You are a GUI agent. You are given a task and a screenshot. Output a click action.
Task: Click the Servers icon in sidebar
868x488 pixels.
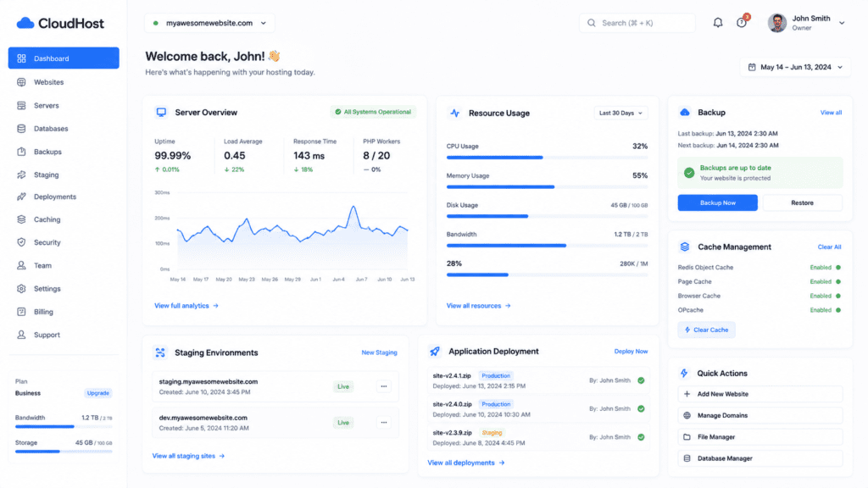tap(21, 105)
